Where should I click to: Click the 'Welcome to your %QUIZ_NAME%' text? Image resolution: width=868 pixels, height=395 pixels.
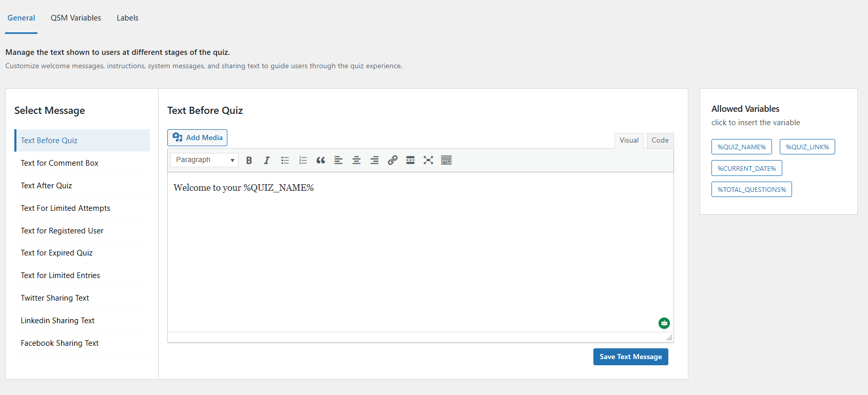coord(243,188)
